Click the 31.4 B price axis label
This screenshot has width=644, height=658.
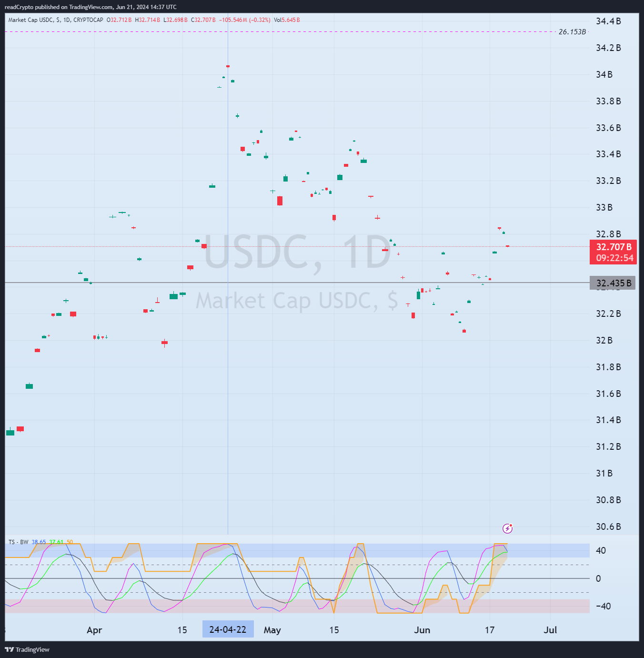pos(608,420)
